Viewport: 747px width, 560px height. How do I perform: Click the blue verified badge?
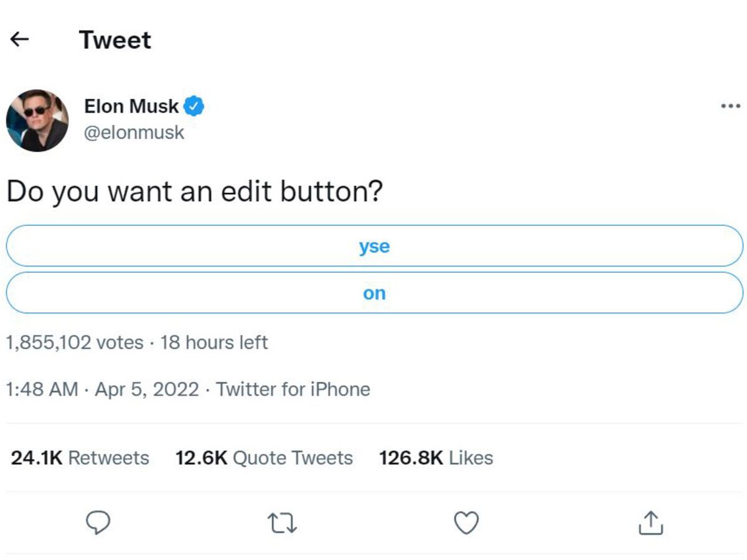coord(195,106)
